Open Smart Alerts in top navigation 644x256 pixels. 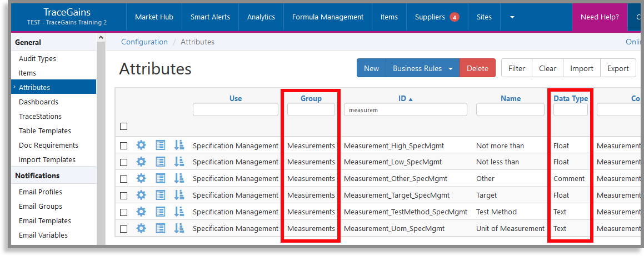[x=210, y=17]
